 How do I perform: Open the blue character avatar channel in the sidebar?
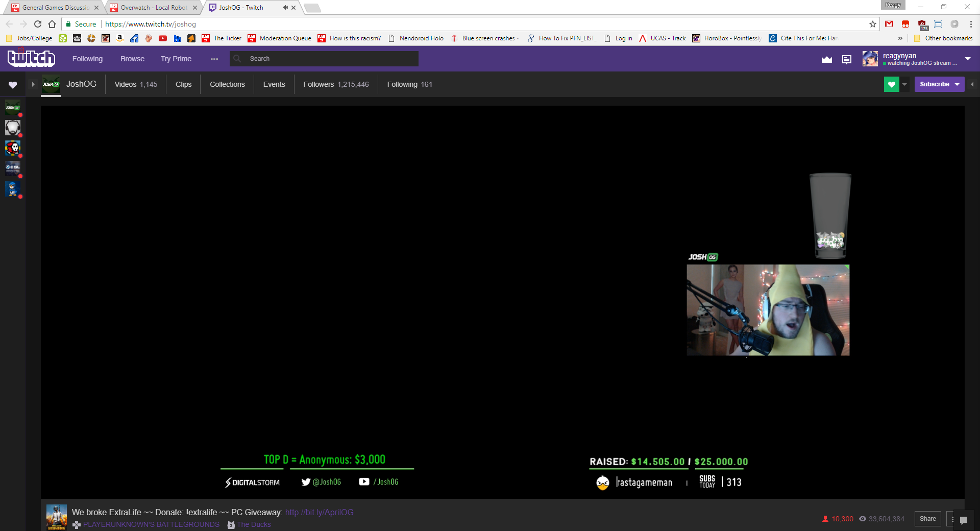tap(13, 189)
